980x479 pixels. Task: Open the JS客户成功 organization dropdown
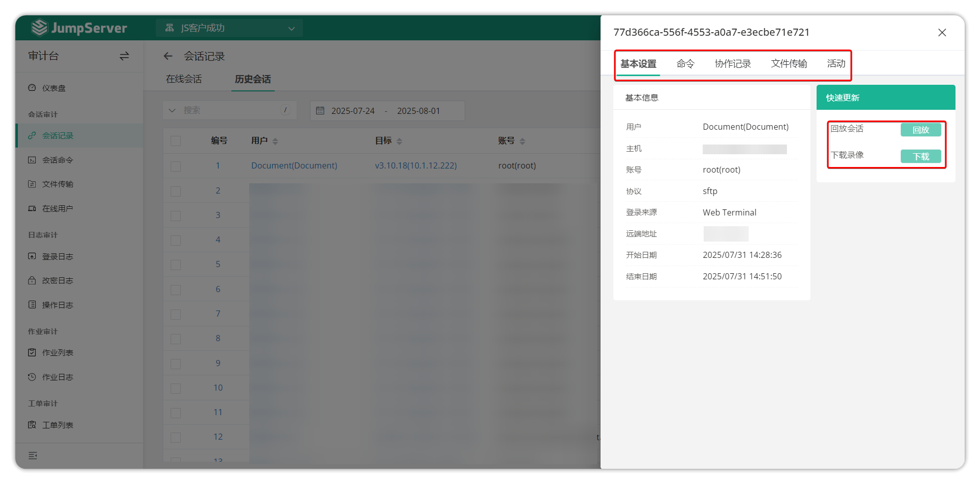(x=229, y=28)
